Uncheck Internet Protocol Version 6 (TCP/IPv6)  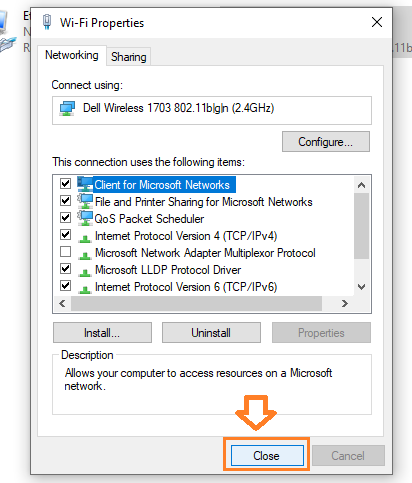pyautogui.click(x=66, y=285)
